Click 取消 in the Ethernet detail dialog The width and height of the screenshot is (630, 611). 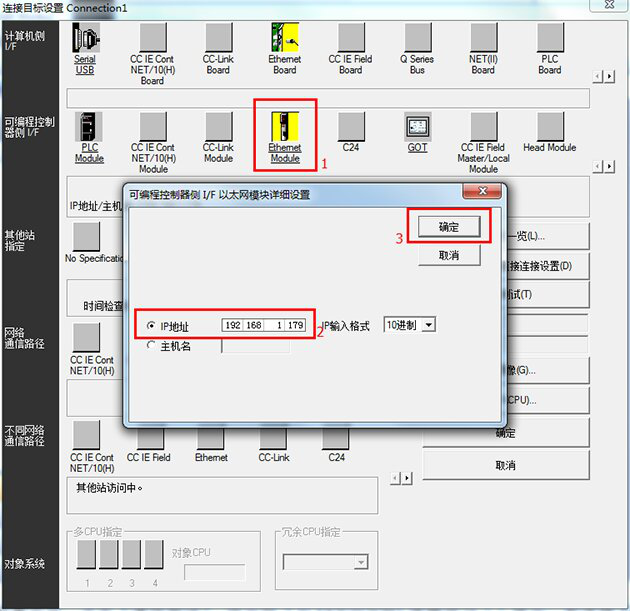(449, 256)
